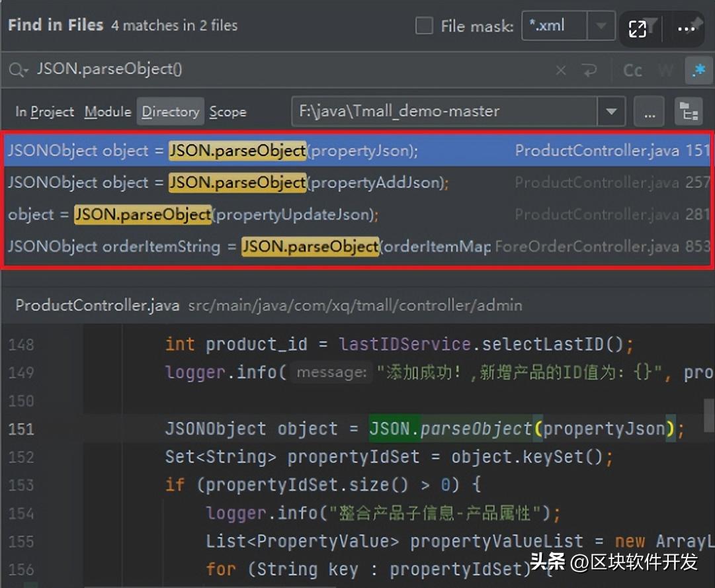Screen dimensions: 715x588
Task: Browse directory with the ellipsis button
Action: [x=649, y=112]
